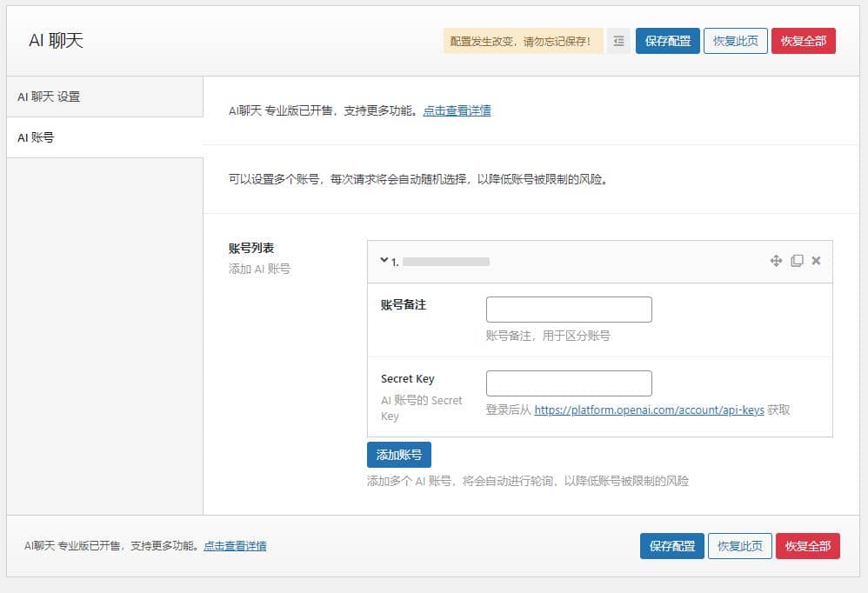Click the top 保存配置 button
This screenshot has width=868, height=593.
point(667,41)
